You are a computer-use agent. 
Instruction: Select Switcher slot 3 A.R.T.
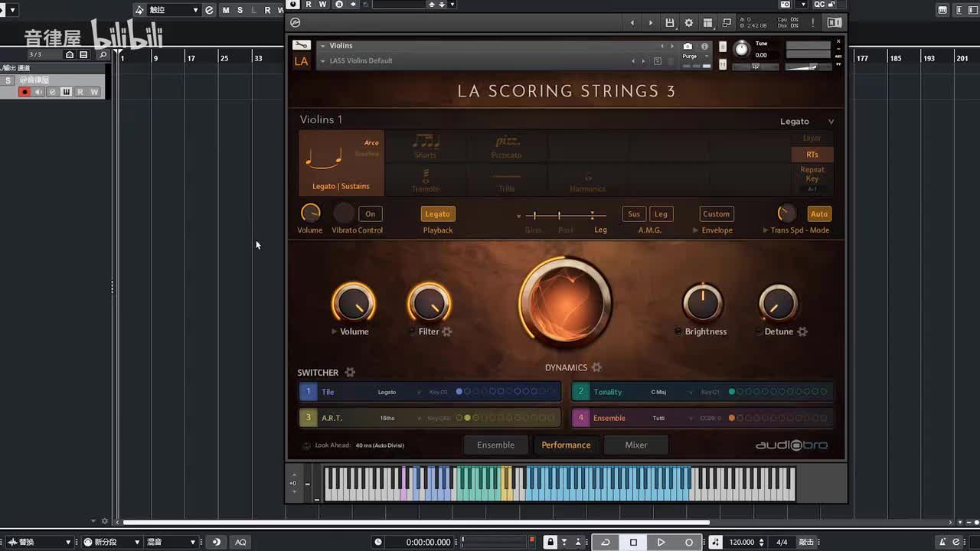(x=309, y=418)
